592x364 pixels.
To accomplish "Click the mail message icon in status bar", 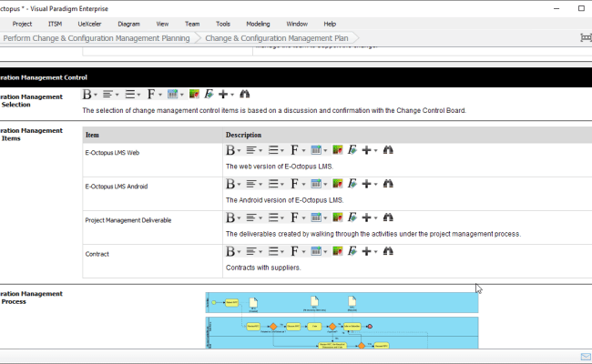I will pyautogui.click(x=586, y=357).
